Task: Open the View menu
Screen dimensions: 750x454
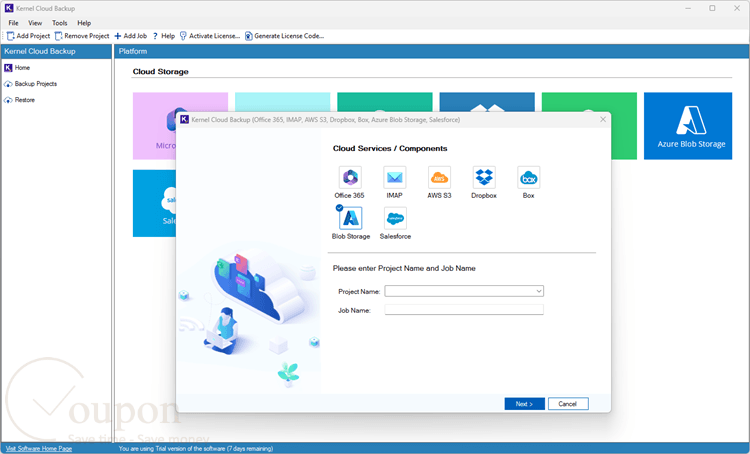Action: tap(35, 23)
